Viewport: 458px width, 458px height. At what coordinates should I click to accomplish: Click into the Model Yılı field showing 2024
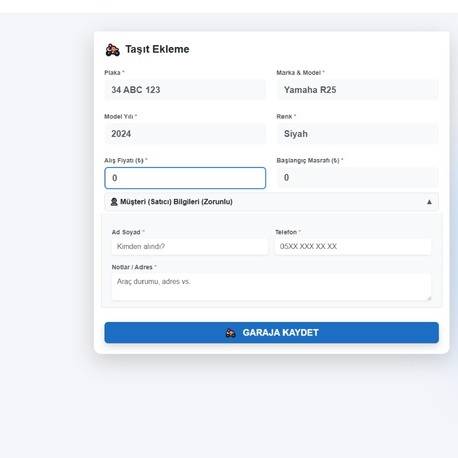tap(185, 134)
